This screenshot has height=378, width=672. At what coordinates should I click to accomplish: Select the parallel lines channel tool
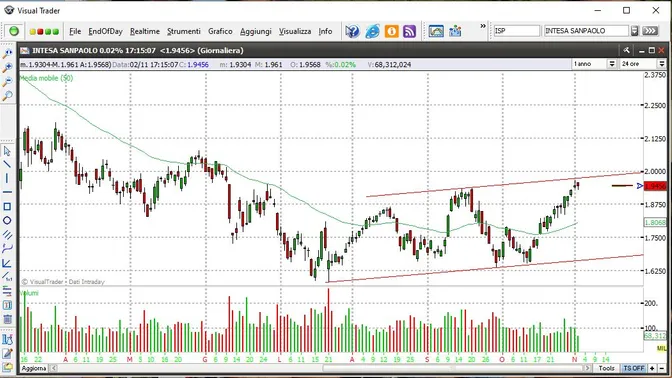[x=7, y=234]
